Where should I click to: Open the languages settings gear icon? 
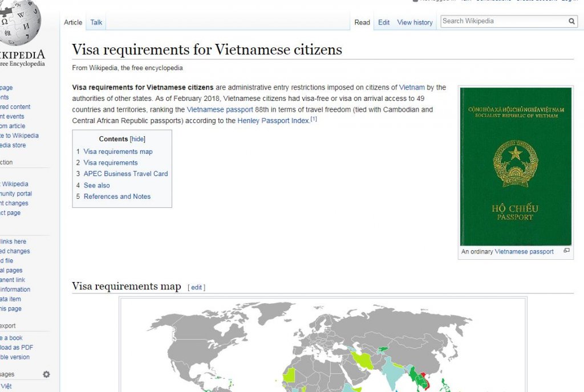46,374
